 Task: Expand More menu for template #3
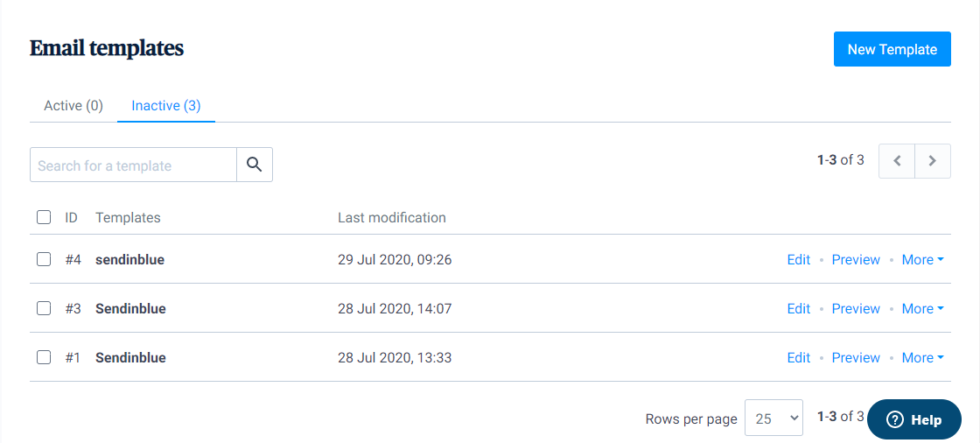[922, 308]
